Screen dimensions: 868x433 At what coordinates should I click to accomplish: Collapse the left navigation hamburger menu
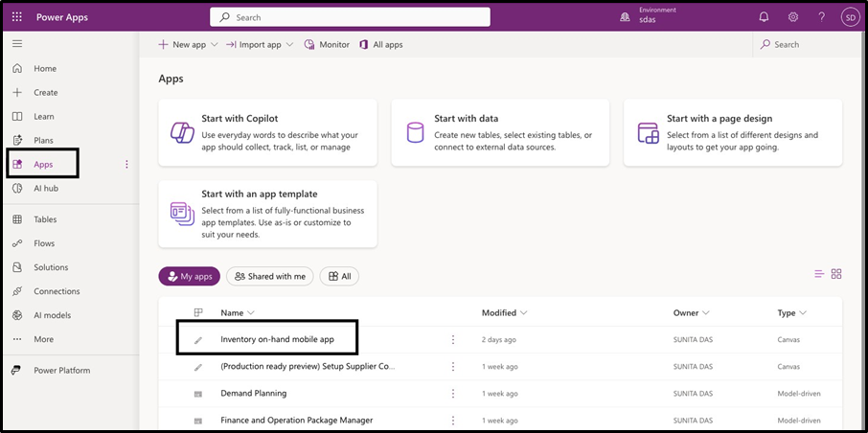point(16,44)
